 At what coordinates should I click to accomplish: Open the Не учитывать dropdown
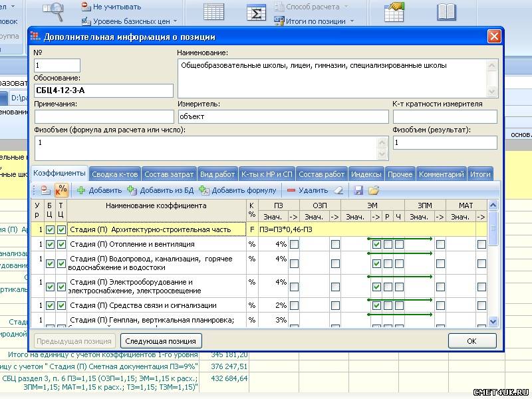click(x=116, y=7)
